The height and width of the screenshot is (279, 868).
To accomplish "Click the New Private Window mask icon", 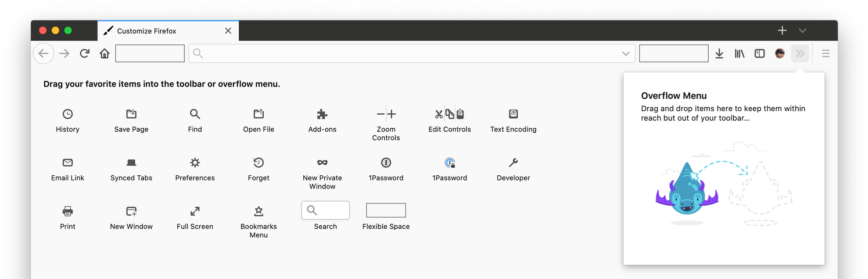I will point(322,163).
